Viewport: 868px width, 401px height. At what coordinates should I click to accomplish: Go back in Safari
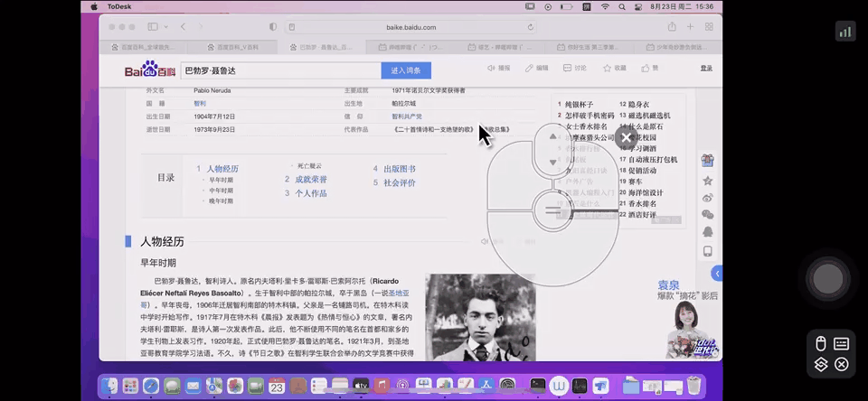pyautogui.click(x=184, y=26)
